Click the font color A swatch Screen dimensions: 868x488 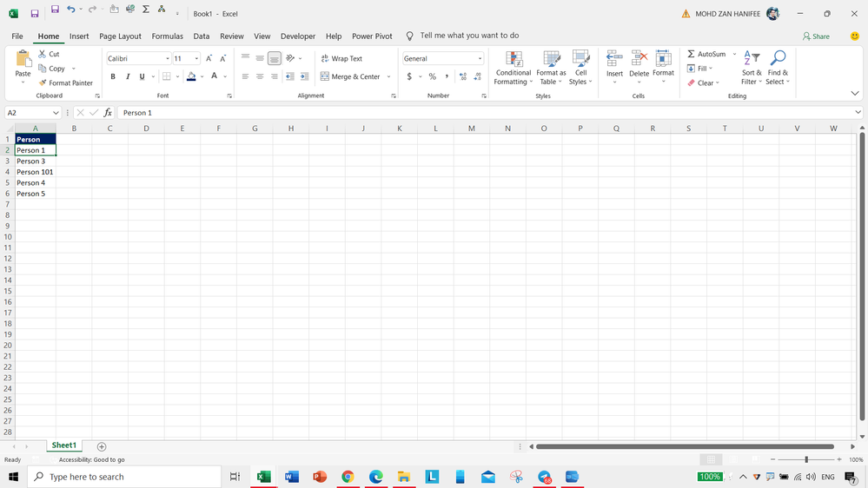click(x=215, y=76)
